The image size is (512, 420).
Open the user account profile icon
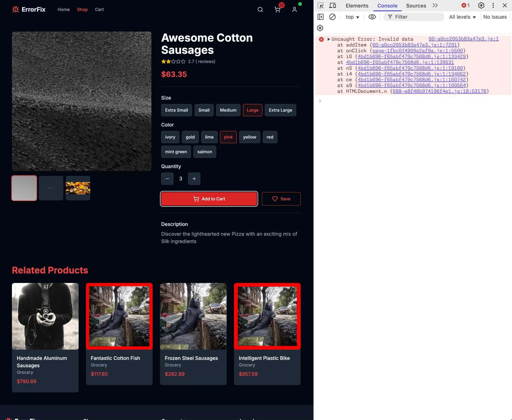[294, 9]
